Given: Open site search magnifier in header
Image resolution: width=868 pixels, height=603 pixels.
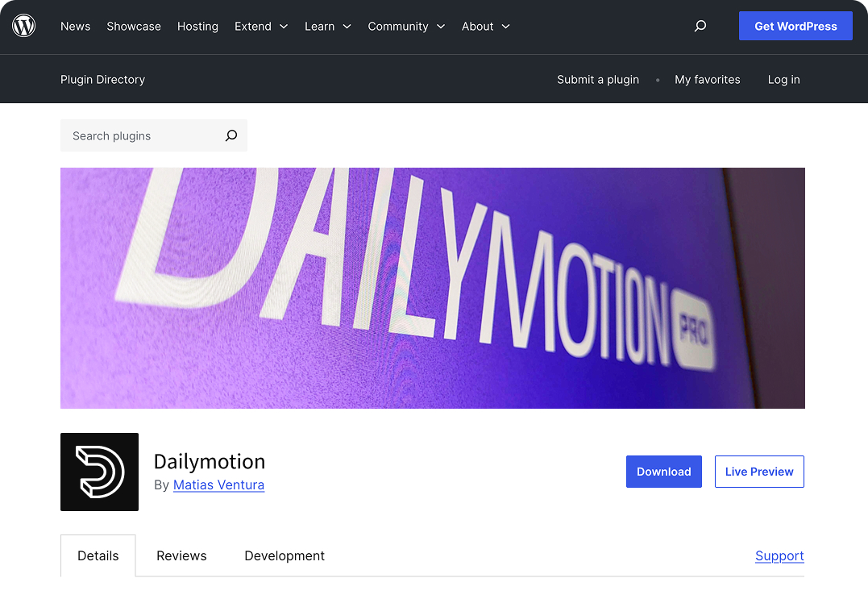Looking at the screenshot, I should pyautogui.click(x=700, y=26).
